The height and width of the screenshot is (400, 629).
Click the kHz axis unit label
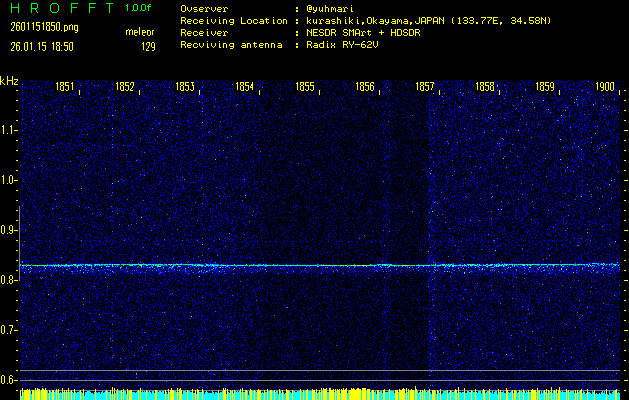[x=9, y=80]
